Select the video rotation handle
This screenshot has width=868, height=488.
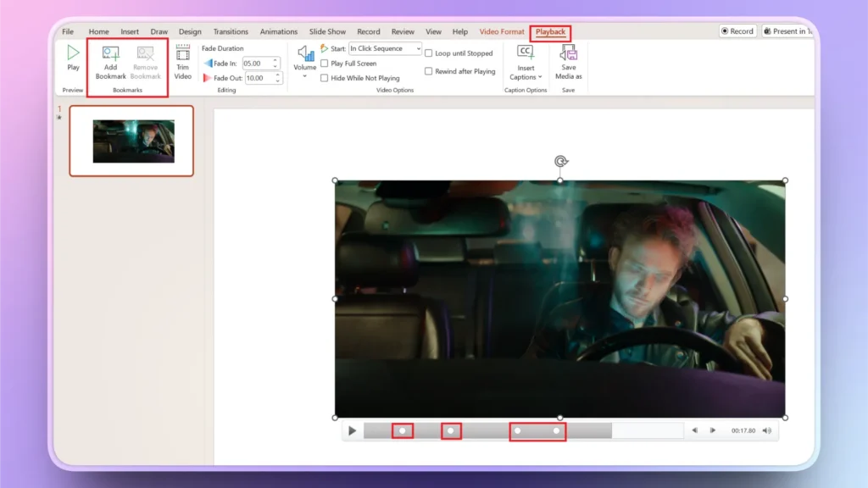(x=561, y=161)
